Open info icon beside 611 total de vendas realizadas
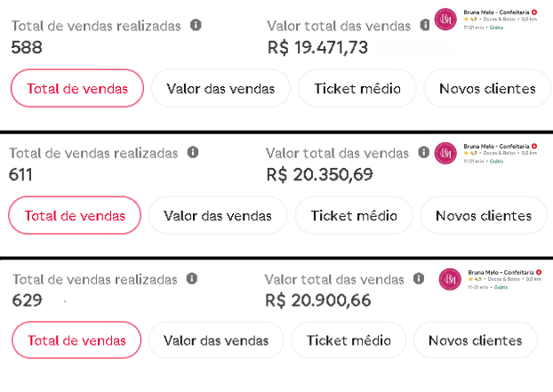Screen dimensions: 553x392 point(193,152)
